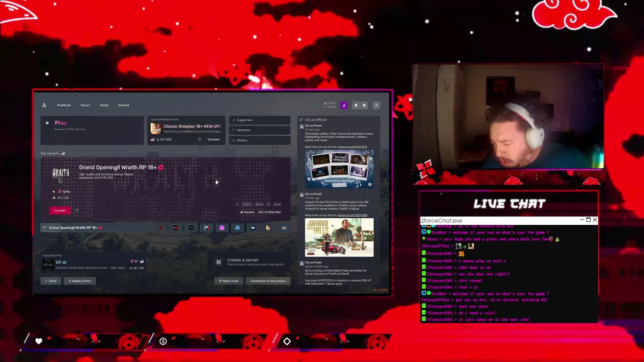Open the Replay Editor
644x362 pixels.
[80, 281]
